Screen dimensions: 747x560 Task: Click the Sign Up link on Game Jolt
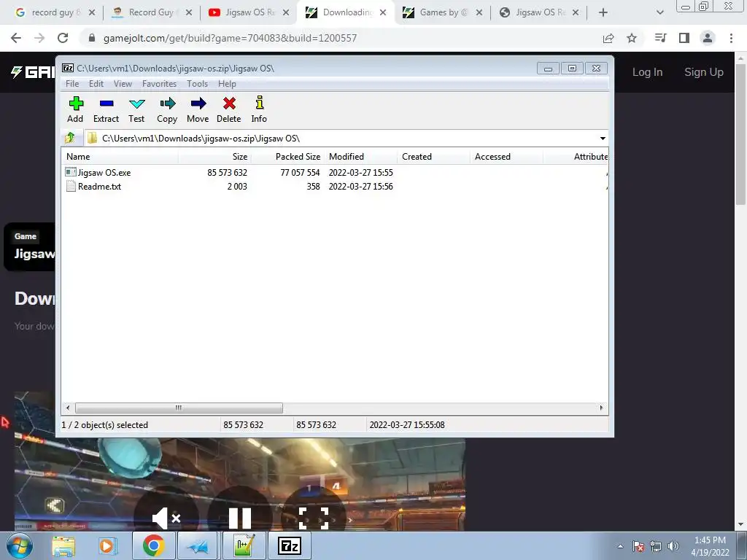pyautogui.click(x=704, y=72)
